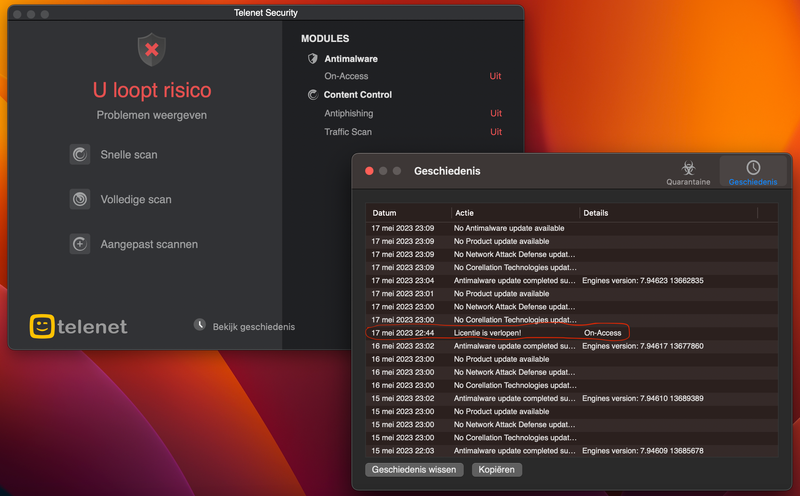
Task: Click 'Engines version: 7.94617 13677860' detail
Action: tap(642, 346)
